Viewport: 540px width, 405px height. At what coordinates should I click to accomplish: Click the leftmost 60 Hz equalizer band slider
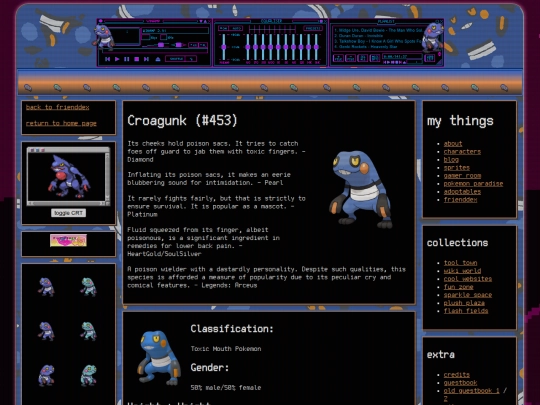(x=248, y=47)
